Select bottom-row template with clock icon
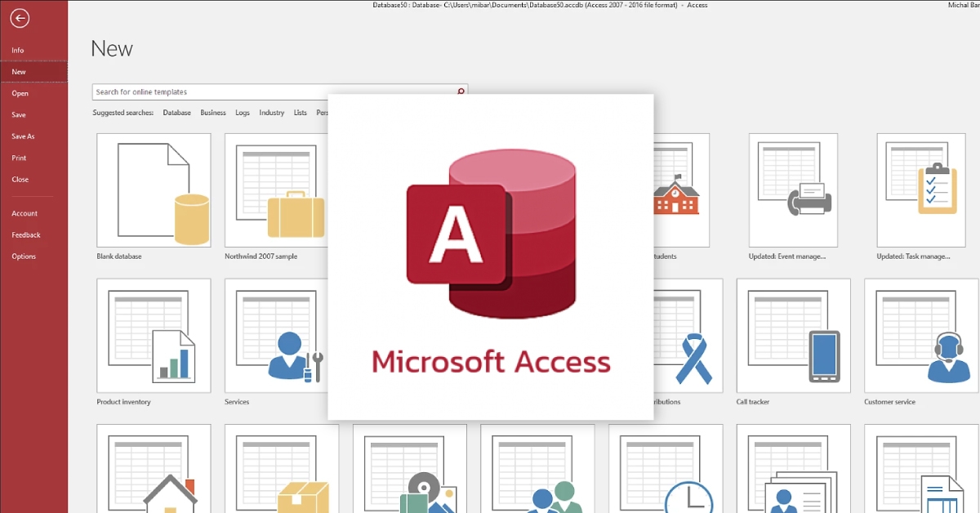This screenshot has width=980, height=513. (x=666, y=468)
